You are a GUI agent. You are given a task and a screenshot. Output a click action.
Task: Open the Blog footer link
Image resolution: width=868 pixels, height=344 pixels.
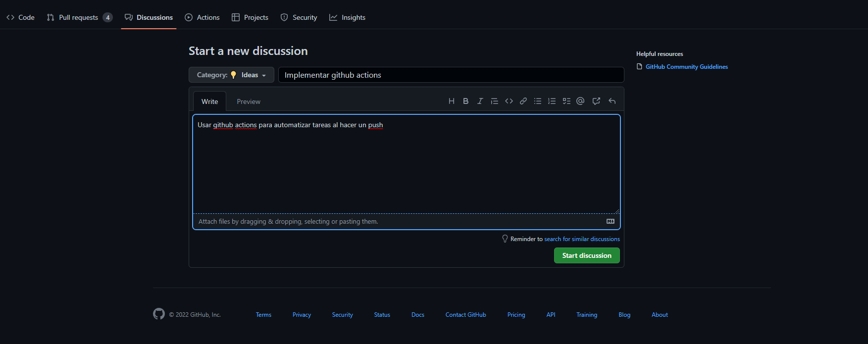click(x=624, y=315)
